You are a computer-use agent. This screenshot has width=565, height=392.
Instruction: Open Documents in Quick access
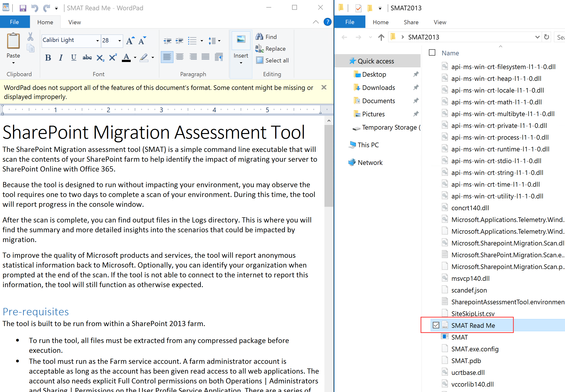coord(378,101)
